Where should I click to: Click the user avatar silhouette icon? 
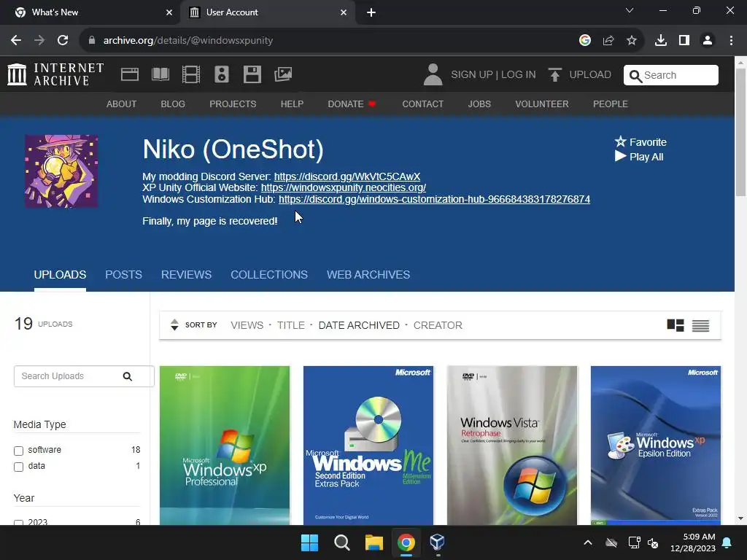click(x=433, y=75)
